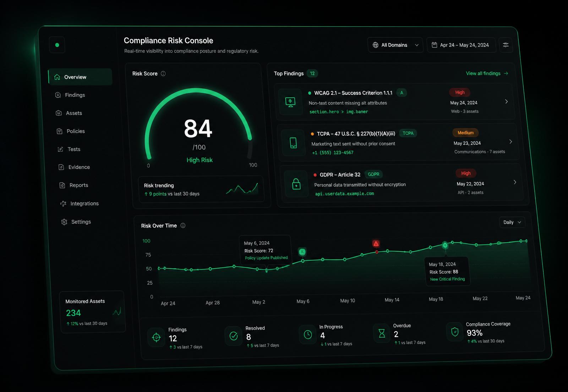Click the Medium severity badge

coord(465,133)
